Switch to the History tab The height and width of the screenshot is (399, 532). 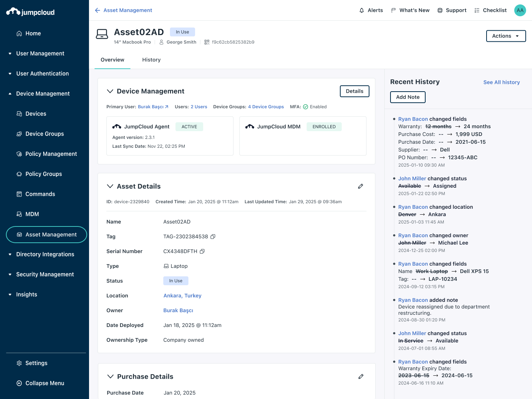pyautogui.click(x=151, y=59)
